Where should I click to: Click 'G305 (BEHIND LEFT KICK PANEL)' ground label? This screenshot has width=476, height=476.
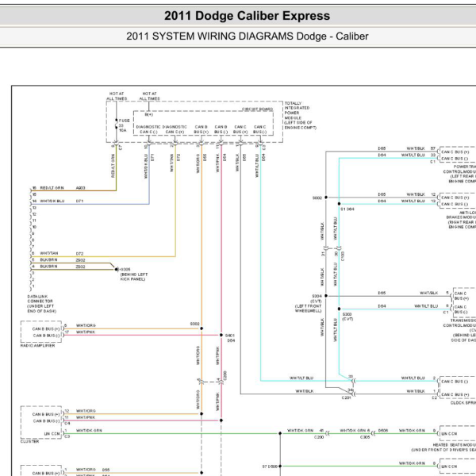(x=133, y=274)
